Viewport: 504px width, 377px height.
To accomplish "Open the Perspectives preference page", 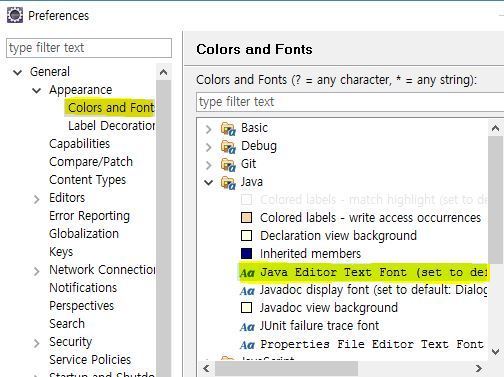I will click(x=81, y=306).
